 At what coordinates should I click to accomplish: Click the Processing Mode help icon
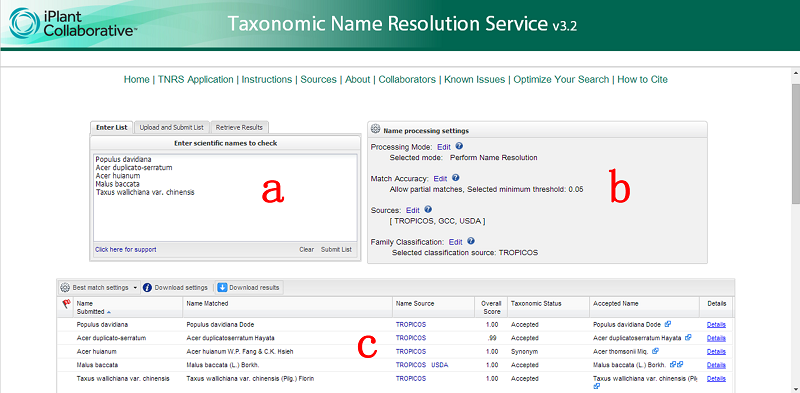[459, 146]
